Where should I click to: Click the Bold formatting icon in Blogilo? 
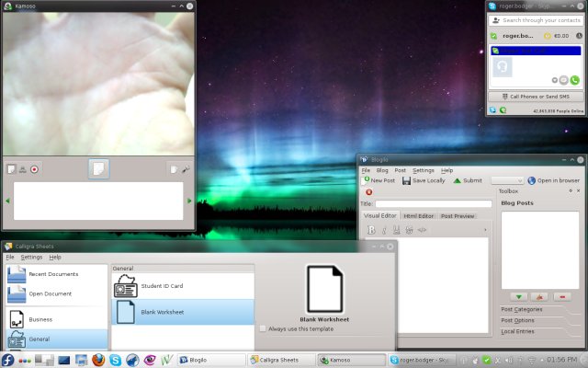pos(372,230)
